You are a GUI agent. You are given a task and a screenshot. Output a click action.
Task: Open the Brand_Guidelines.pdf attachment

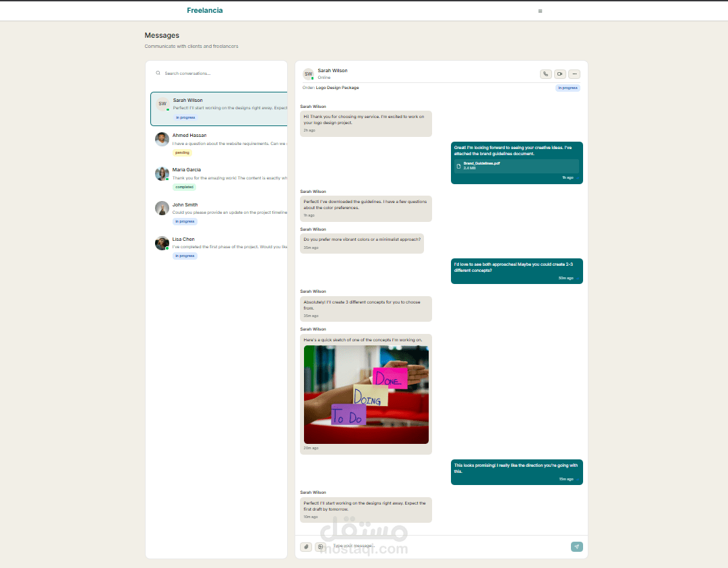(516, 166)
